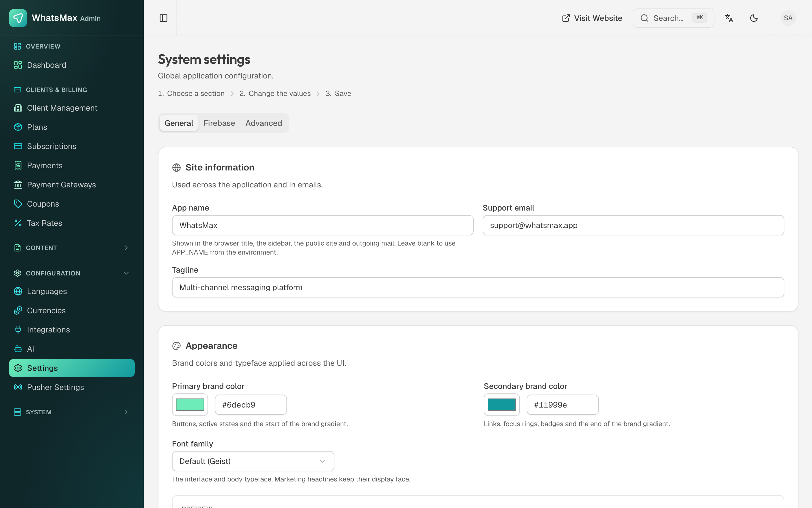Collapse the CONFIGURATION sidebar section
Screen dimensions: 812x508
[72, 273]
